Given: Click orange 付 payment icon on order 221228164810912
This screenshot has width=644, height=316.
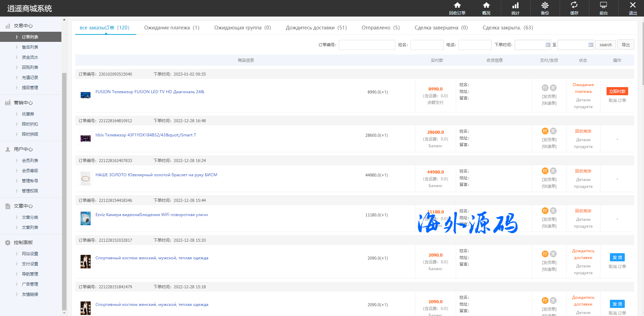Looking at the screenshot, I should pos(545,131).
